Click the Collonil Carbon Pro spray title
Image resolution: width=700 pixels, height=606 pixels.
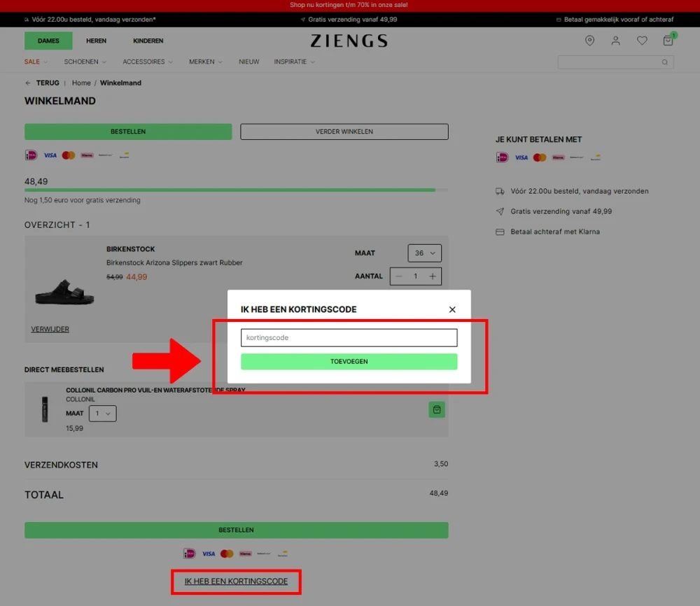(156, 390)
